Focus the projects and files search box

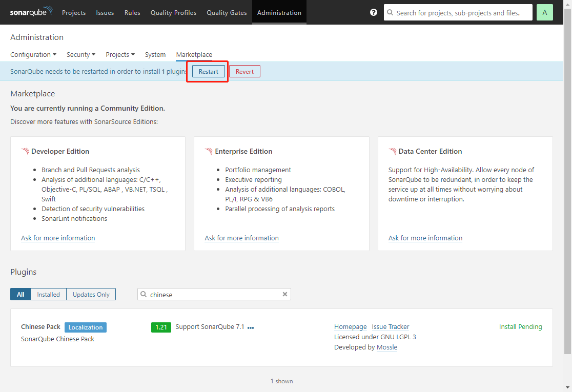coord(458,12)
